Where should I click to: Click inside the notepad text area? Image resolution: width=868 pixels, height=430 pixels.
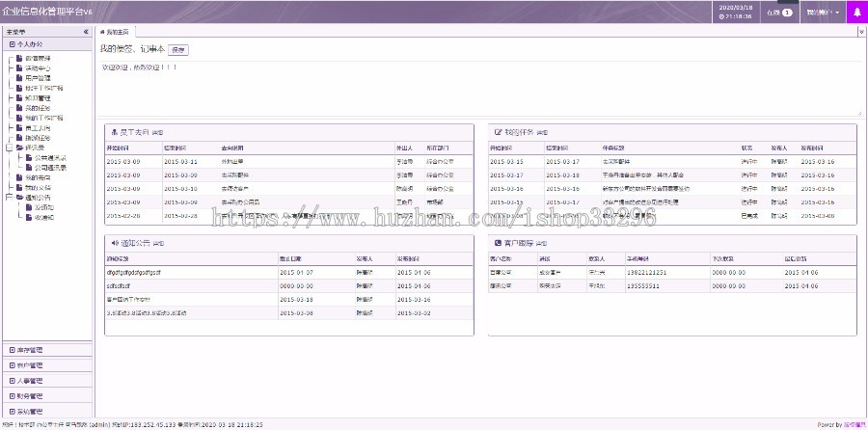(x=479, y=89)
